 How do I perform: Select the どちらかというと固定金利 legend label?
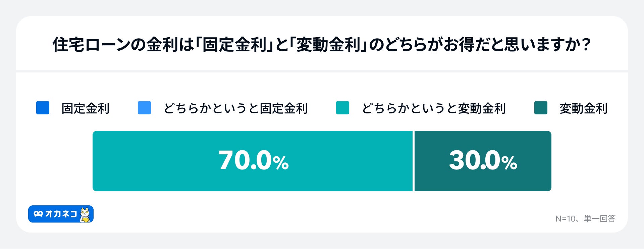pyautogui.click(x=235, y=108)
